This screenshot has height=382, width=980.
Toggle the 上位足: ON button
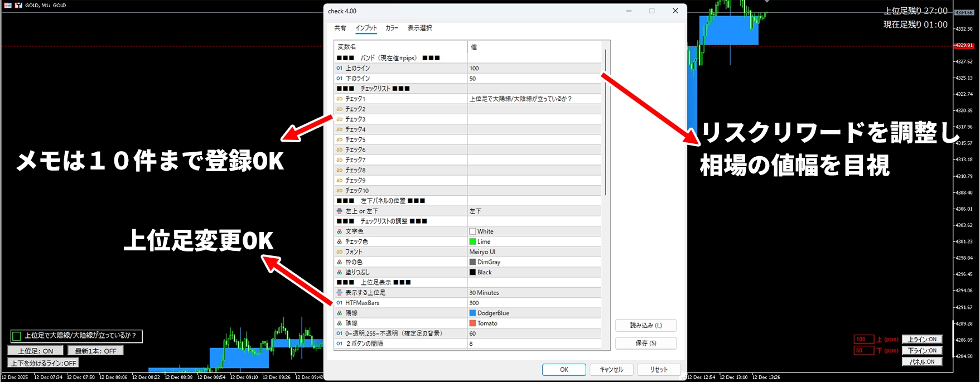35,351
